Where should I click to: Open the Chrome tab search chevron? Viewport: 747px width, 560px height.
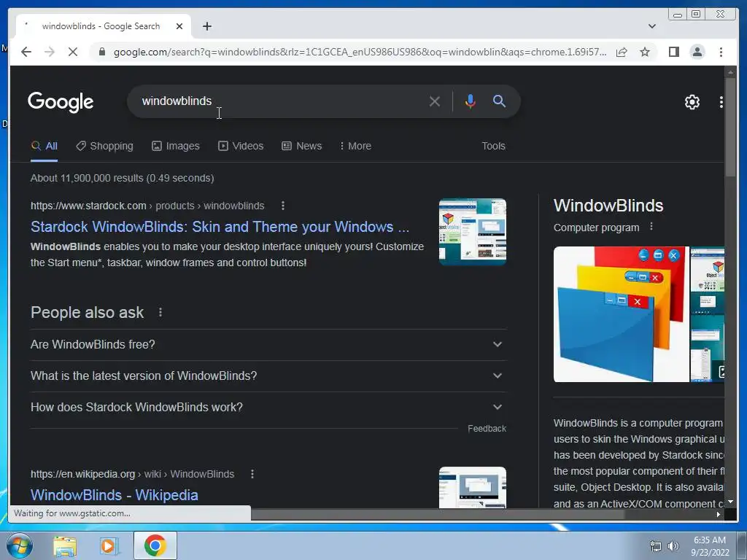651,26
